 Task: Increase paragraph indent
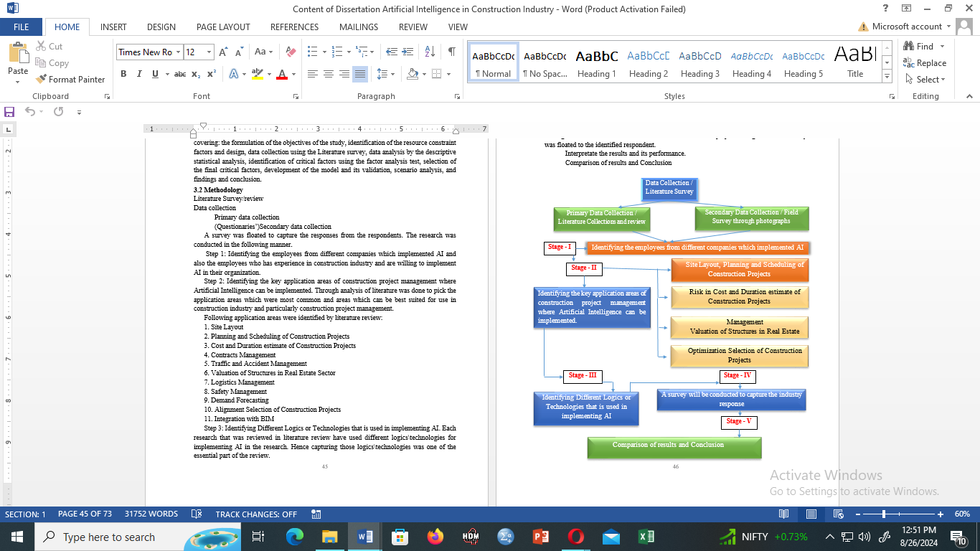[x=407, y=52]
